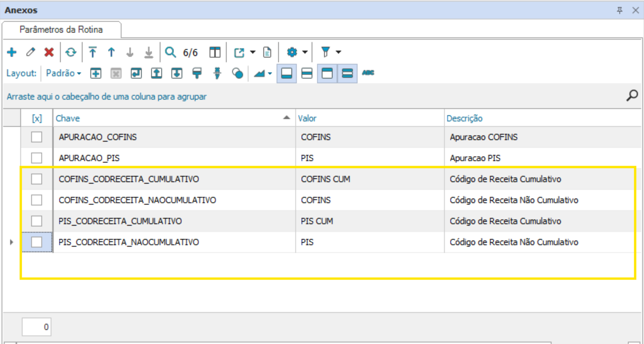
Task: Move to next record with down arrow
Action: (130, 52)
